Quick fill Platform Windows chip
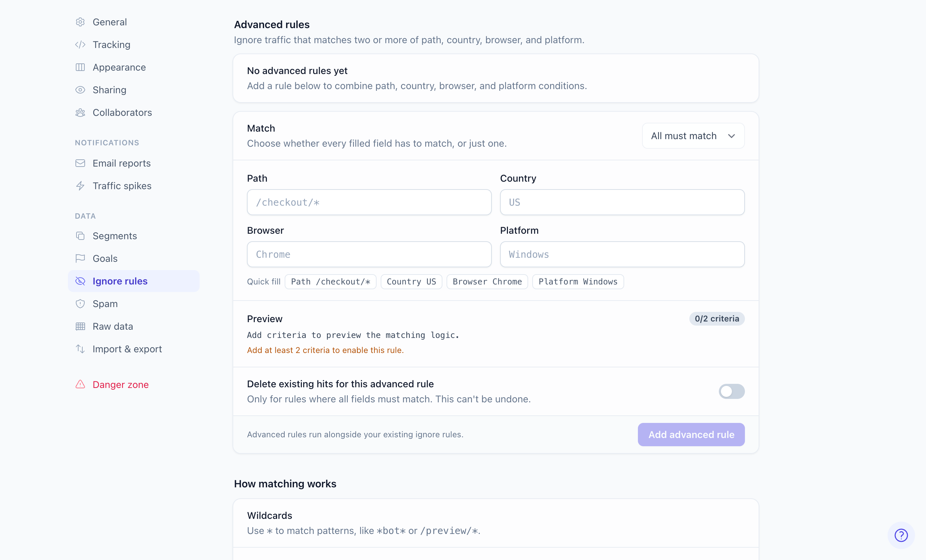 [x=578, y=281]
